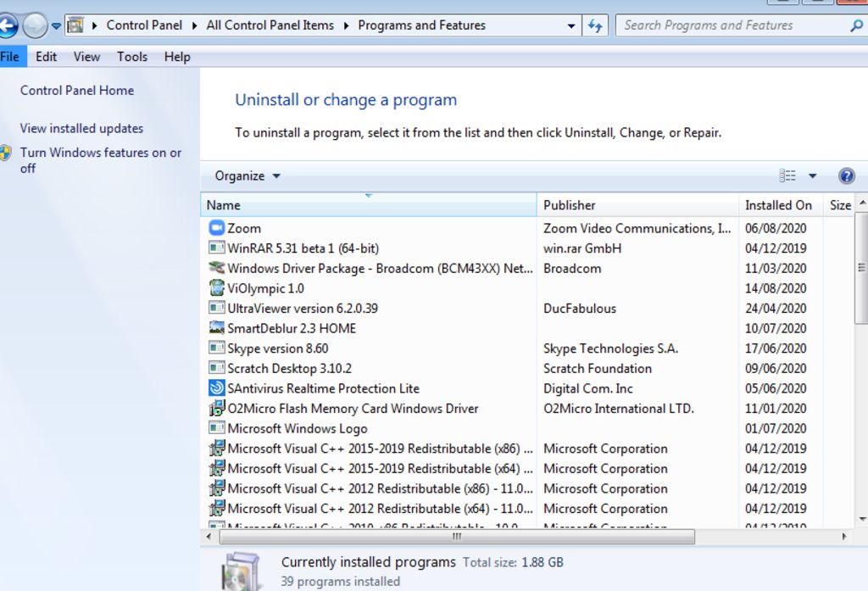Sort by the Name column header
Screen dimensions: 868x591
[368, 205]
